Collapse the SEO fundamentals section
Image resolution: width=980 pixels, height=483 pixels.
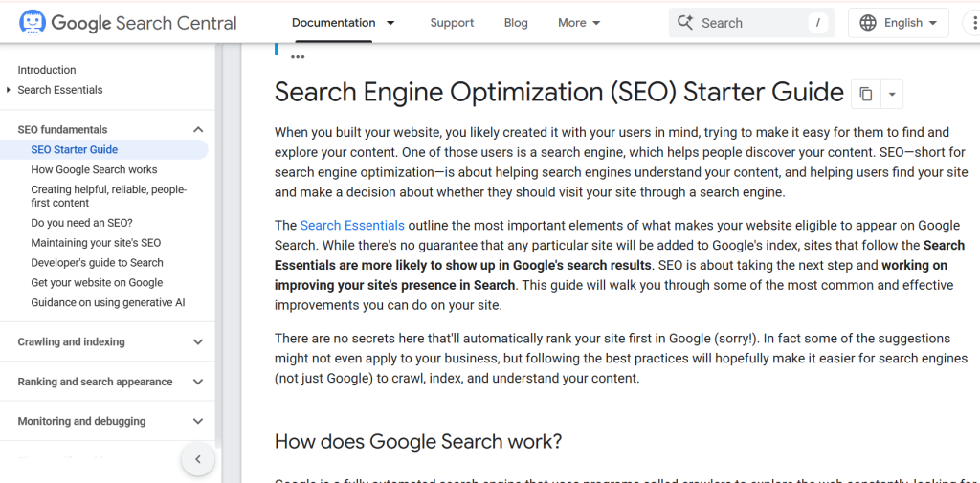(x=198, y=130)
